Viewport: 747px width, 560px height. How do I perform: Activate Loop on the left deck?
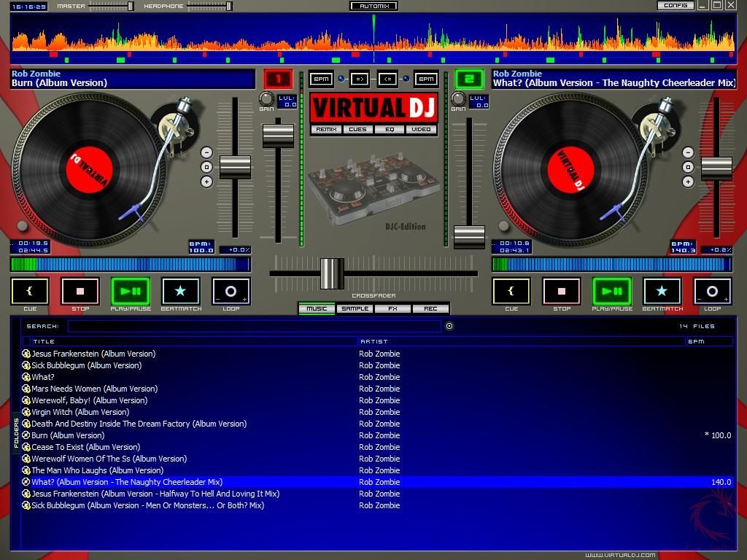231,291
